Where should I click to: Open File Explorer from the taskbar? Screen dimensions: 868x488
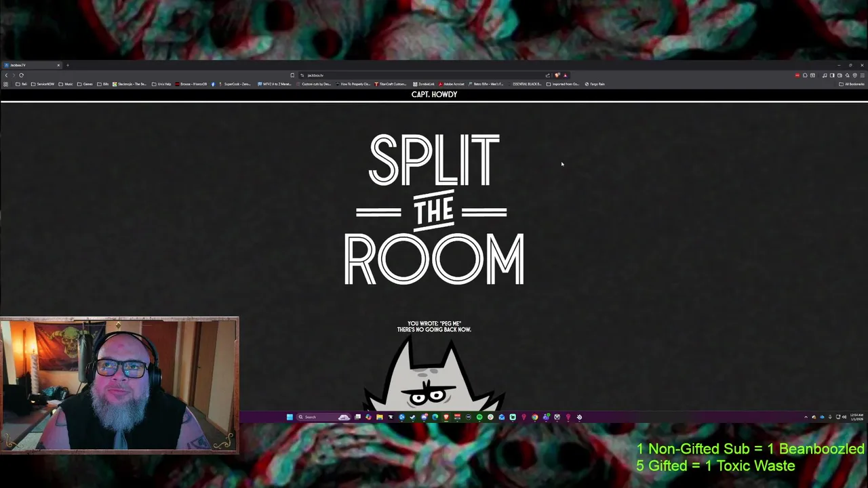380,417
